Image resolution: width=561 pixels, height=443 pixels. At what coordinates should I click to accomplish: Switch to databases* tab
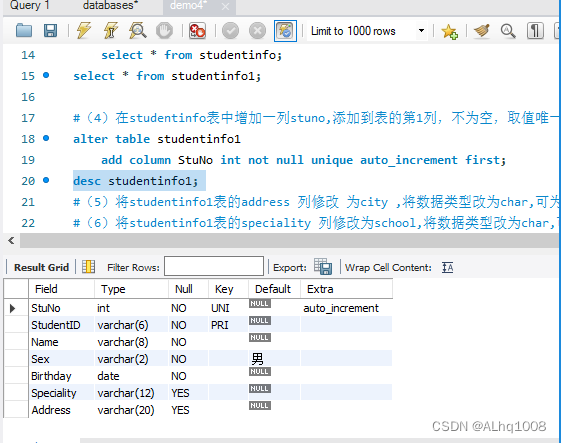[x=111, y=6]
